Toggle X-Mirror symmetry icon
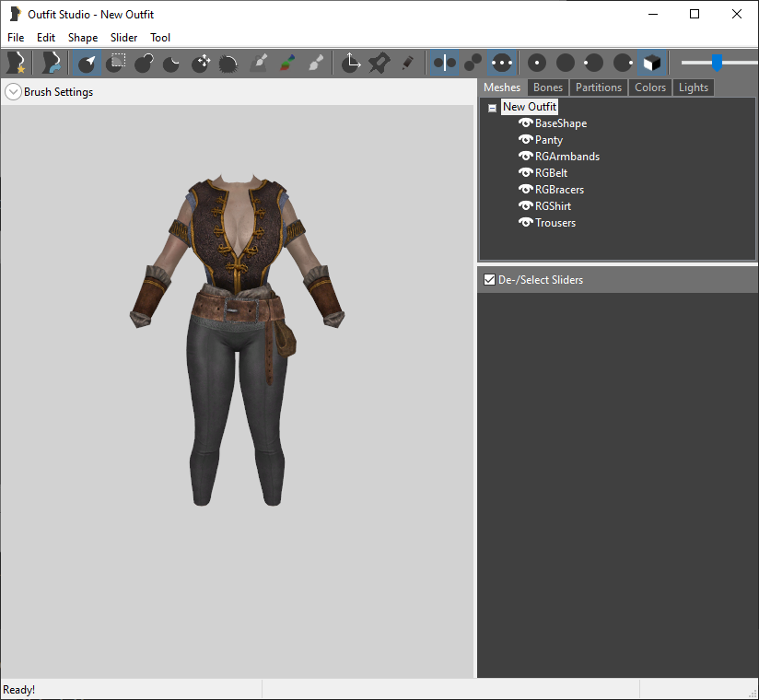The width and height of the screenshot is (759, 700). pyautogui.click(x=444, y=63)
